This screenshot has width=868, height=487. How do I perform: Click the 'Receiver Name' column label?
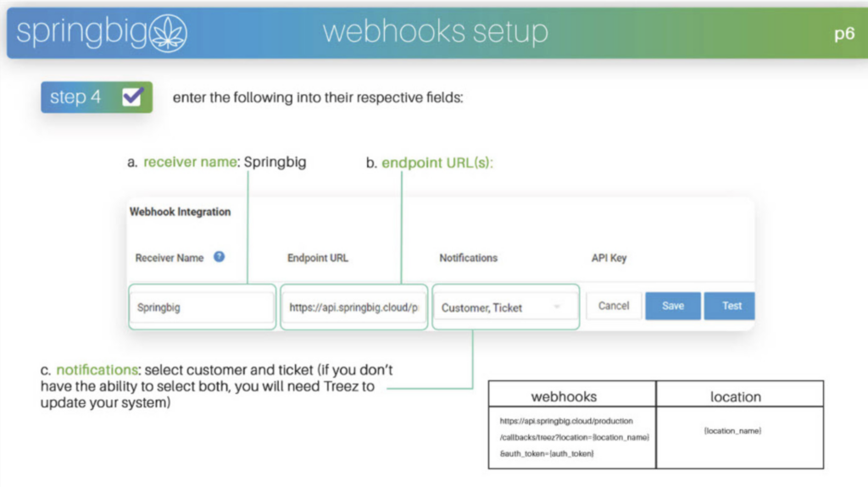click(x=170, y=257)
